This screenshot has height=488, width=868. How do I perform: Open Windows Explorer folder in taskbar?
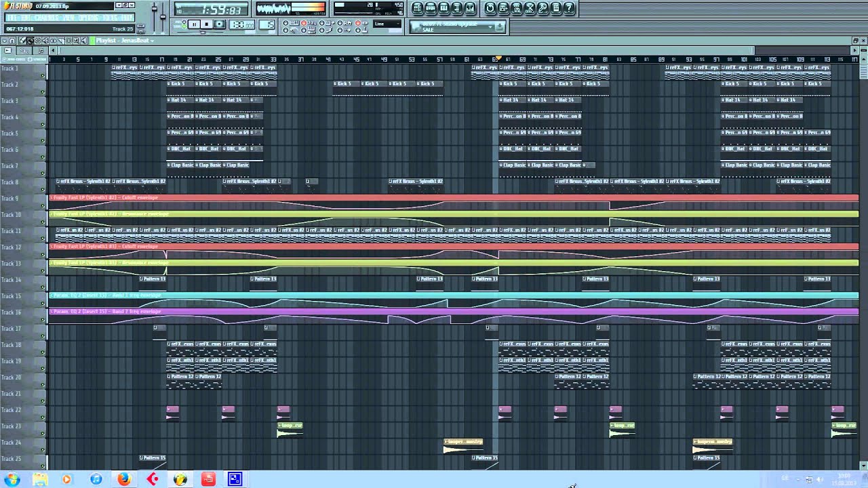pos(39,479)
